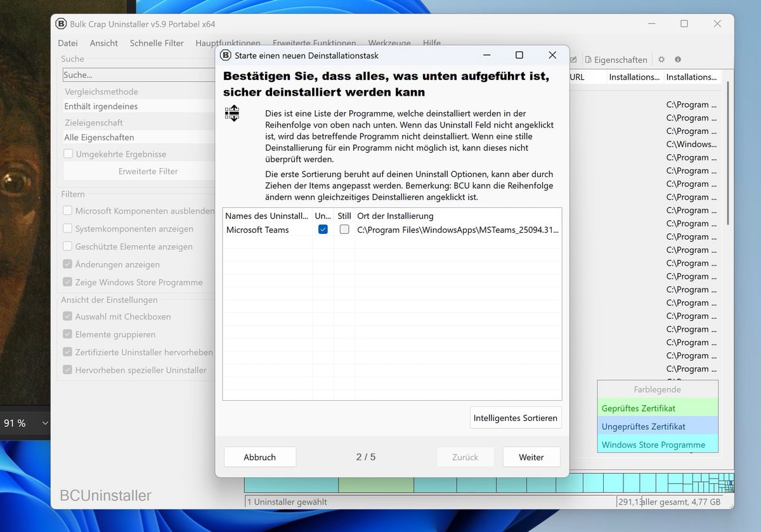Maximize the uninstall task dialog

click(x=519, y=55)
